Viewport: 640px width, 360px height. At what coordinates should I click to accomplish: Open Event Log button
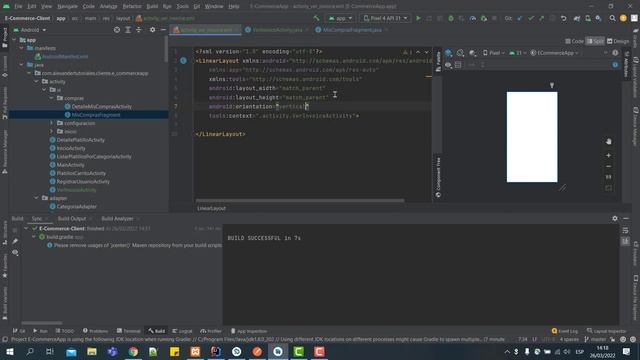564,331
